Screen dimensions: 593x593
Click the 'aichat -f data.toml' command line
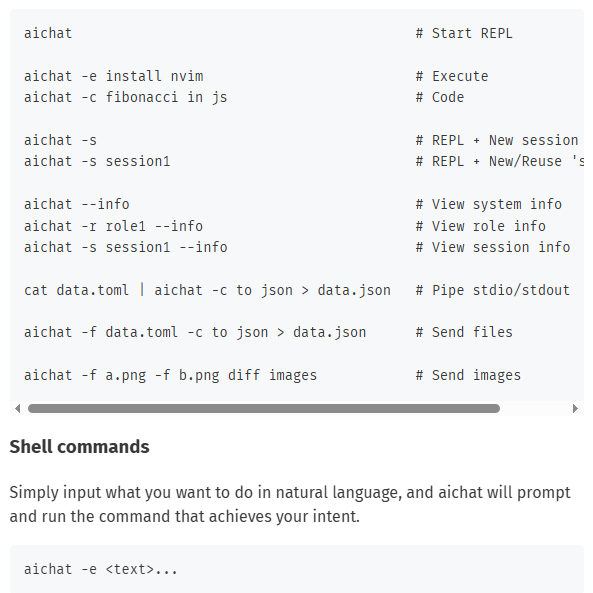(195, 332)
